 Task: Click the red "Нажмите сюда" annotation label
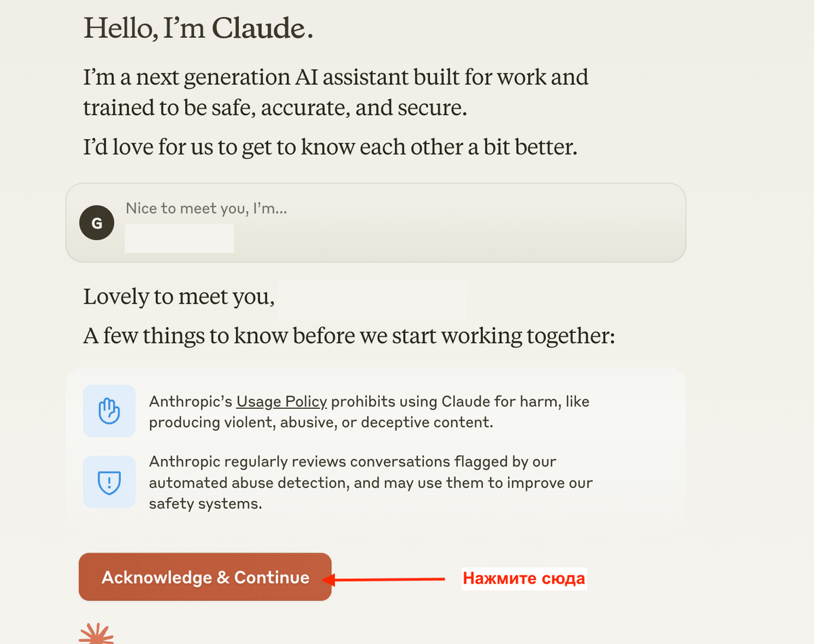tap(524, 579)
